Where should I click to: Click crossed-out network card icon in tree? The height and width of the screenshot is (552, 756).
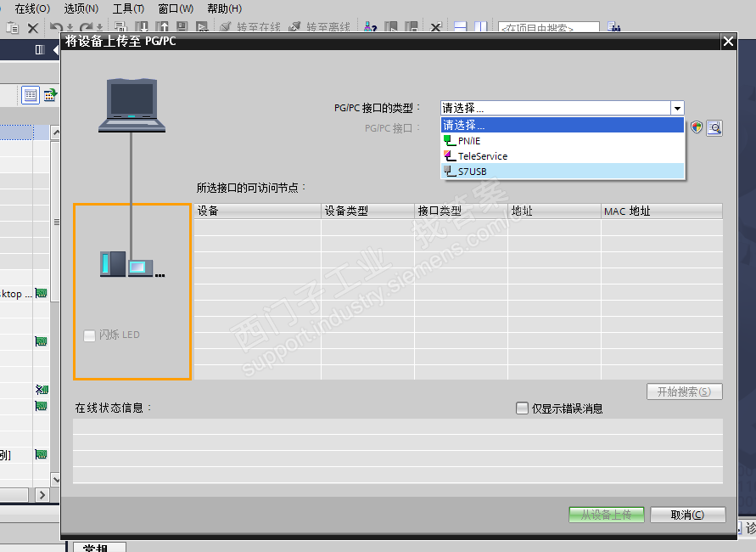click(42, 389)
